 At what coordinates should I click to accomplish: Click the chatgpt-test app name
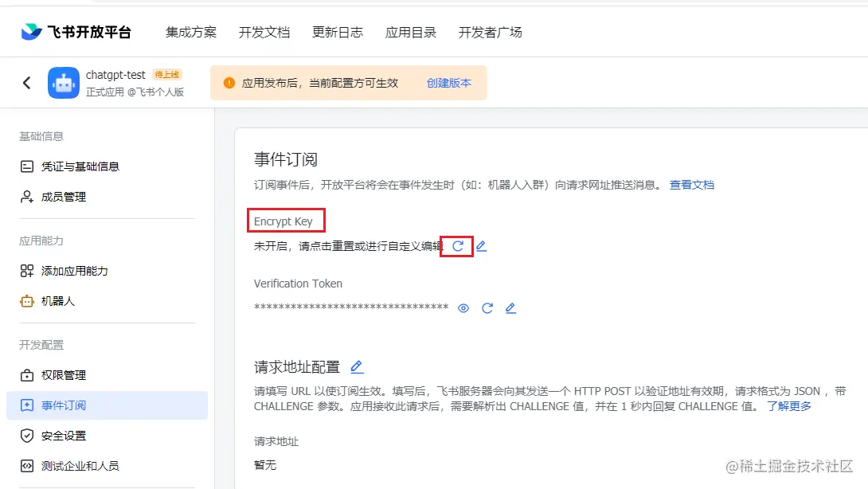tap(115, 75)
